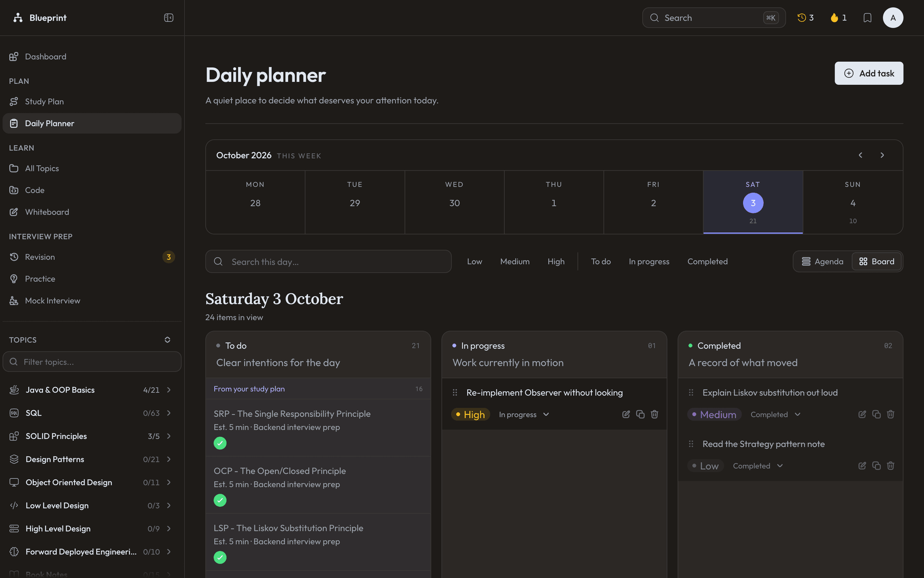Open Study Plan in sidebar
This screenshot has height=578, width=924.
pyautogui.click(x=91, y=102)
